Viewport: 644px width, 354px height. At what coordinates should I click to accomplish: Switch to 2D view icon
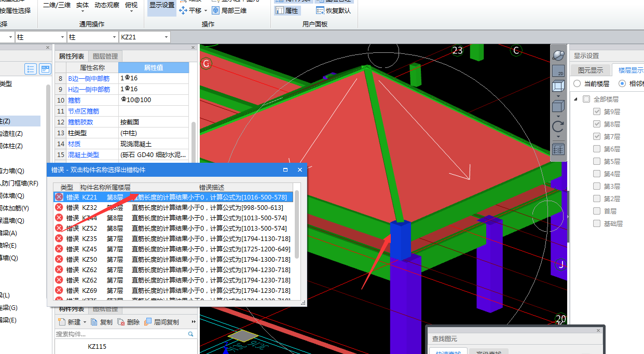coord(558,71)
